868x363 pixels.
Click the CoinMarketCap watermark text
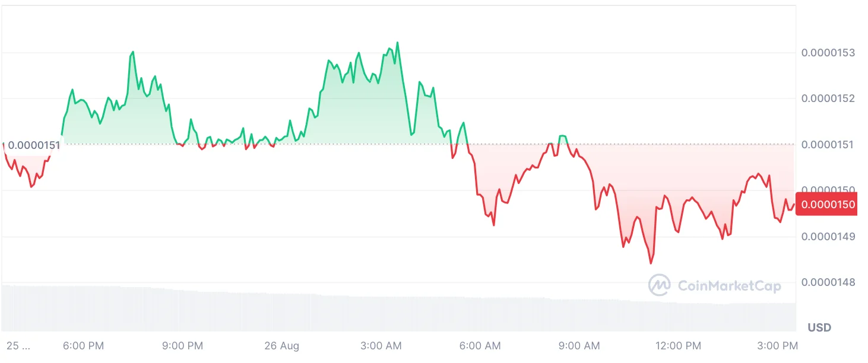(x=729, y=286)
